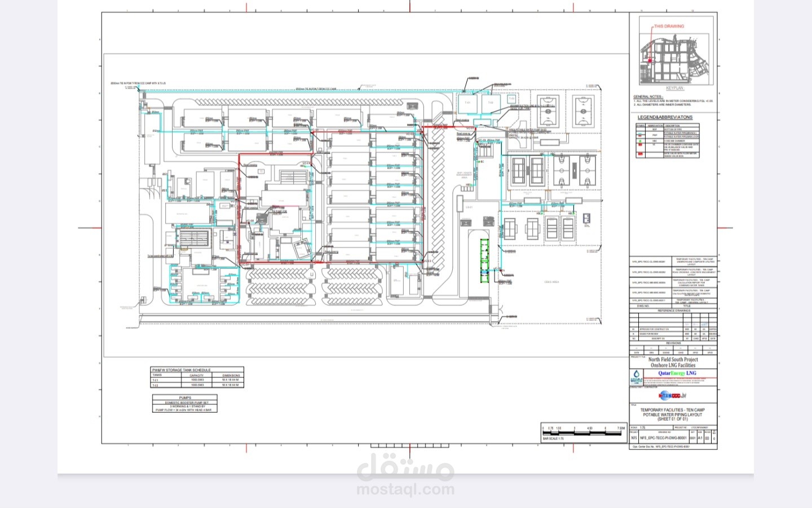Click the 'REVISIONS' label in title block
Screen dimensions: 812x508
(673, 343)
